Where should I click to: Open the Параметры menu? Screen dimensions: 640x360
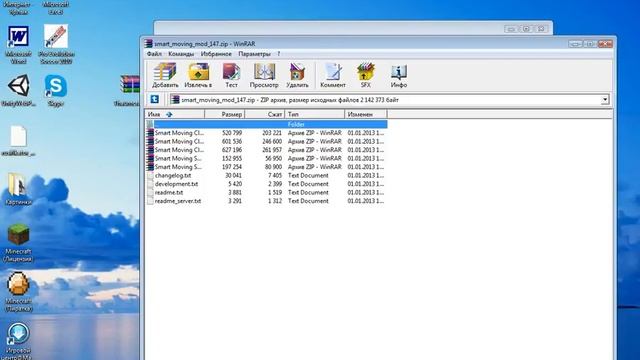[254, 54]
